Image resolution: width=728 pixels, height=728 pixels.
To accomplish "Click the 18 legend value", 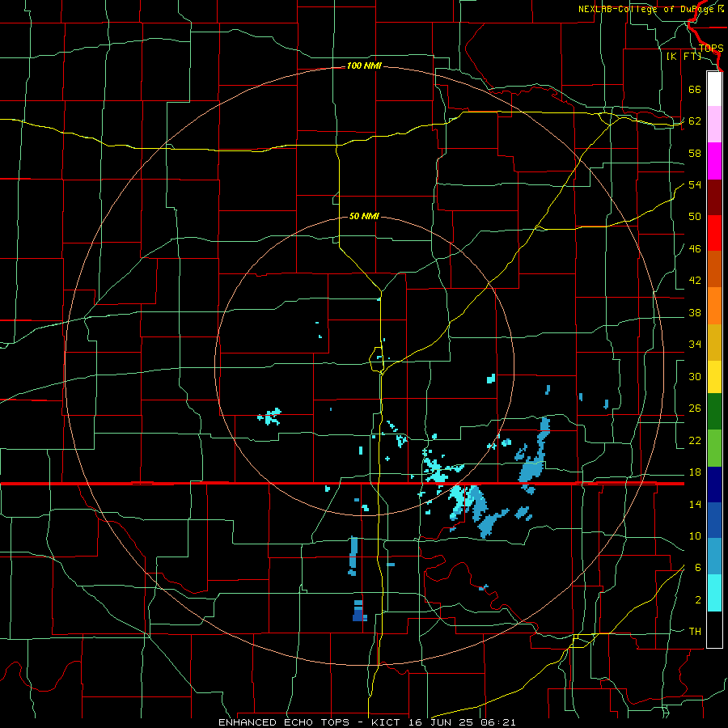I will pyautogui.click(x=695, y=472).
